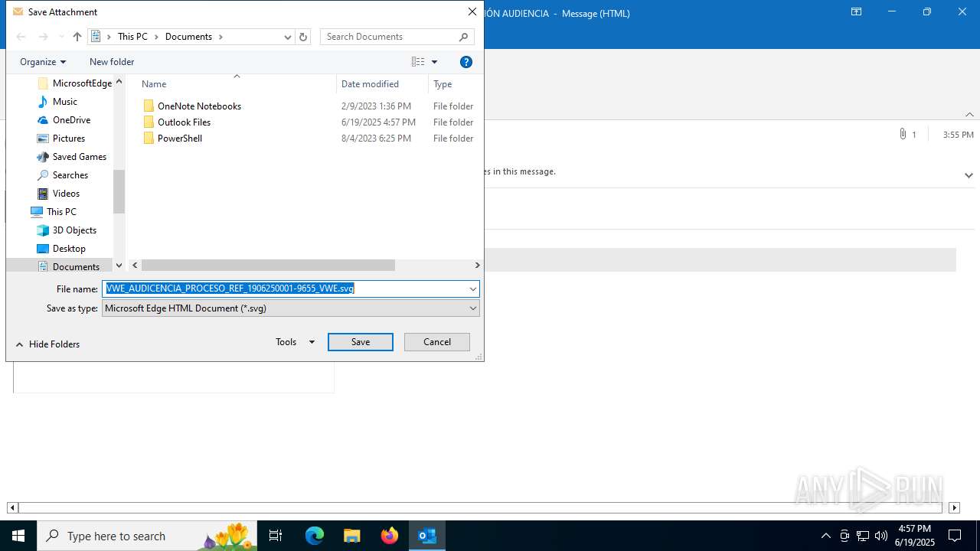Collapse the Outlook ribbon arrow
Viewport: 980px width, 551px height.
click(x=969, y=115)
